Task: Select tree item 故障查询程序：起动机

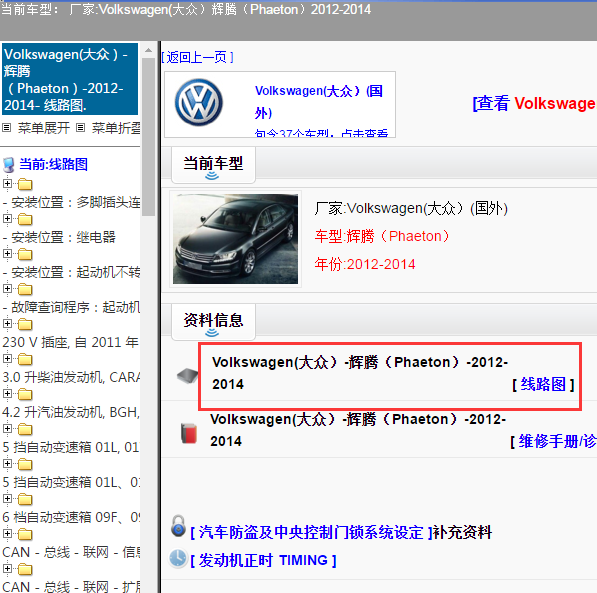Action: (x=71, y=307)
